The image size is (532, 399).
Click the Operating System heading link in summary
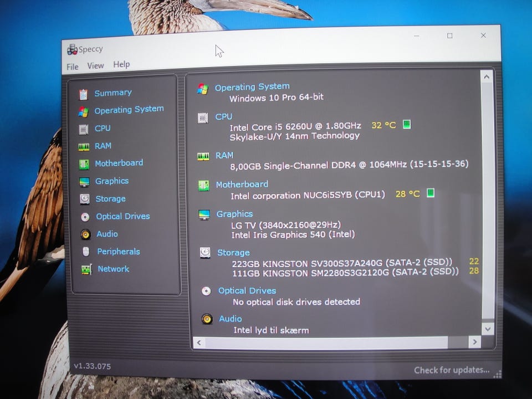pos(252,87)
